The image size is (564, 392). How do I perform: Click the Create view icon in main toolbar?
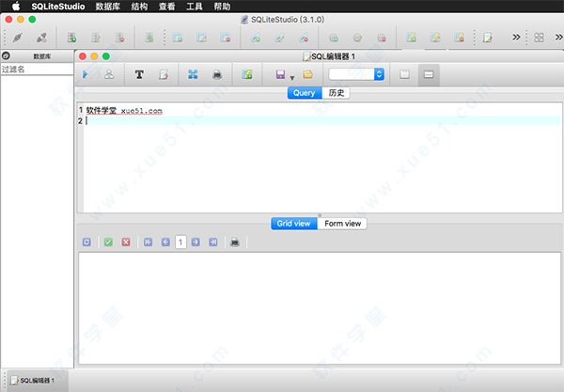click(x=411, y=38)
